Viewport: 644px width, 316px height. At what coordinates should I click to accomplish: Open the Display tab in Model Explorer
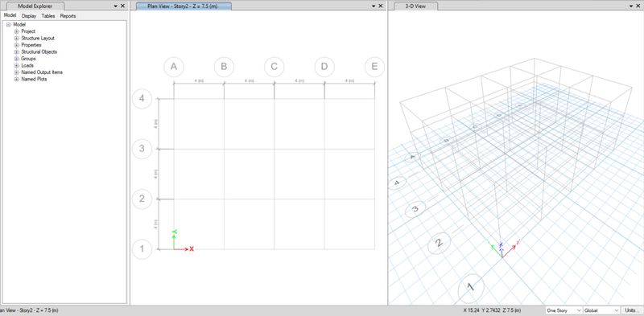click(29, 16)
